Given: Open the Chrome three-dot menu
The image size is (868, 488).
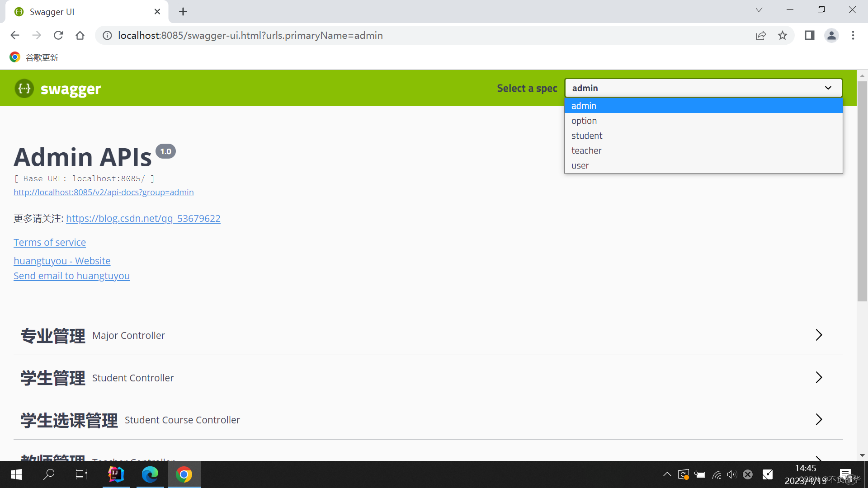Looking at the screenshot, I should tap(854, 35).
